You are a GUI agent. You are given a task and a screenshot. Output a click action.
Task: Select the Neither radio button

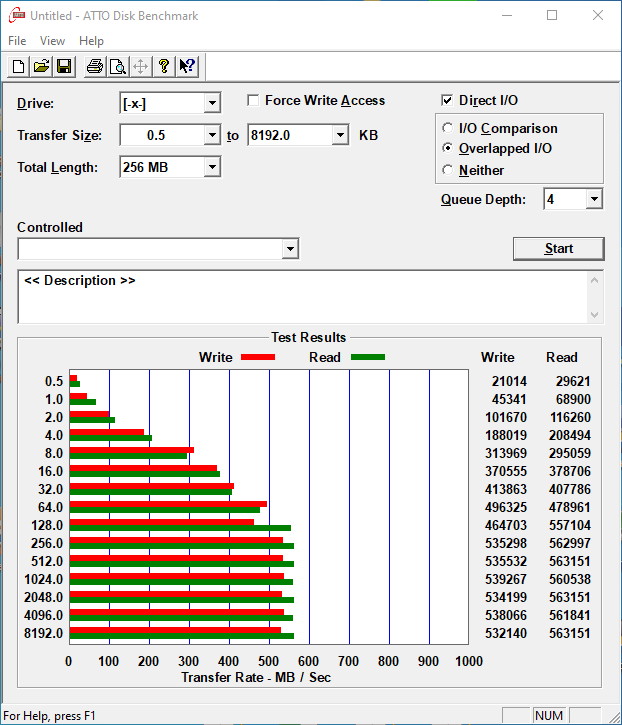[x=447, y=170]
